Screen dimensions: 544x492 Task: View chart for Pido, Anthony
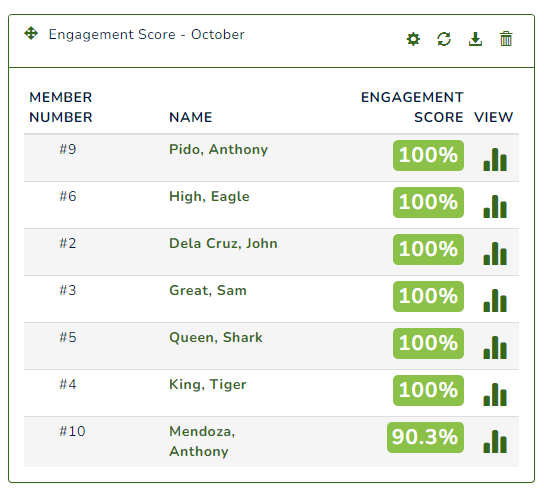point(495,159)
